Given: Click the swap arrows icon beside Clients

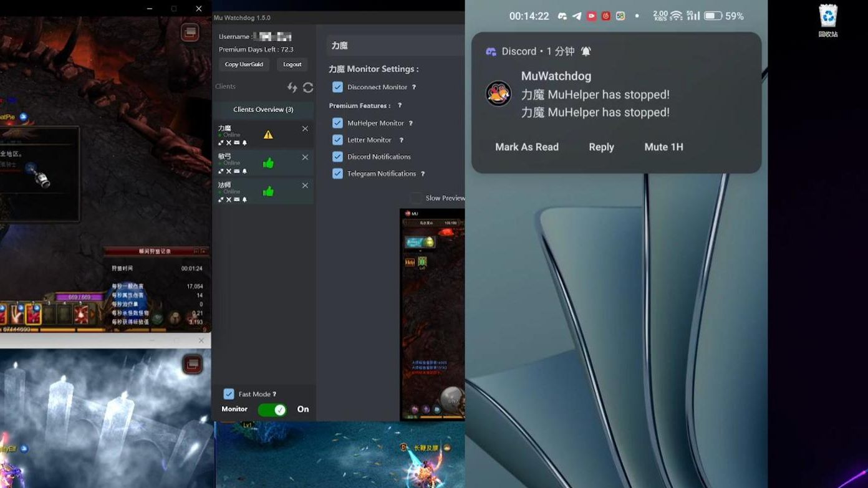Looking at the screenshot, I should 292,88.
